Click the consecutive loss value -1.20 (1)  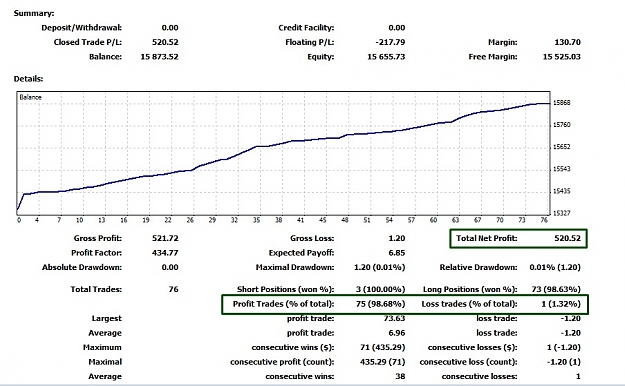(564, 362)
